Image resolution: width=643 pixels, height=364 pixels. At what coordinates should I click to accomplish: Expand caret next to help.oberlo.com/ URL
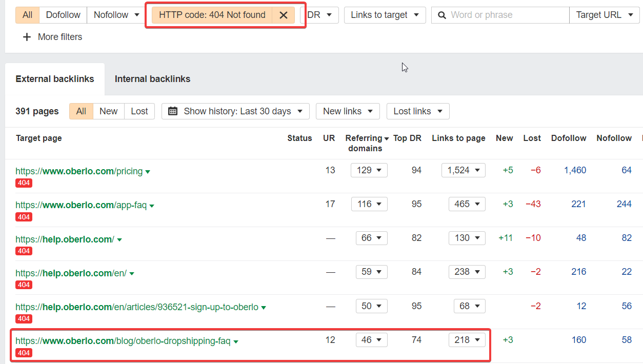tap(119, 240)
